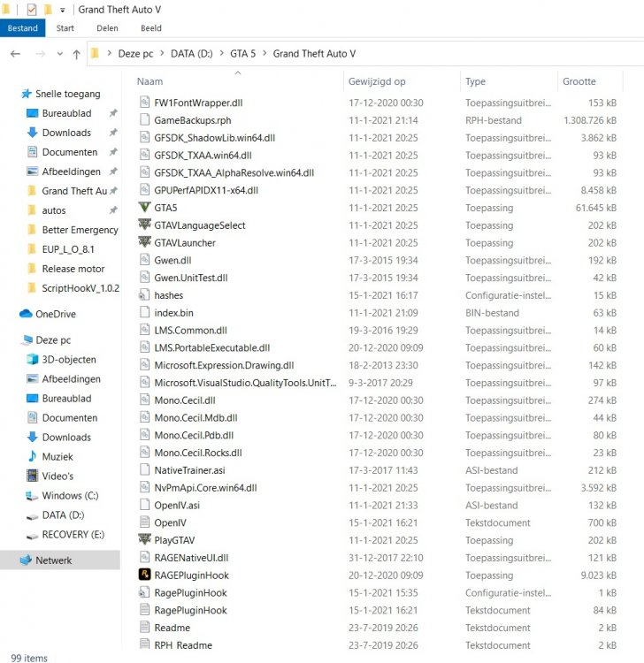Image resolution: width=644 pixels, height=663 pixels.
Task: Click the OneDrive cloud icon
Action: 26,314
